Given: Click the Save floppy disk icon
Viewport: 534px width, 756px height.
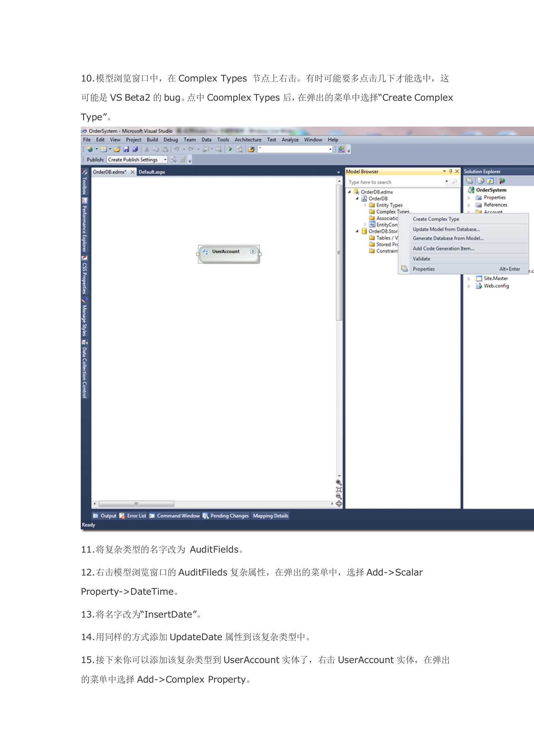Looking at the screenshot, I should coord(127,149).
